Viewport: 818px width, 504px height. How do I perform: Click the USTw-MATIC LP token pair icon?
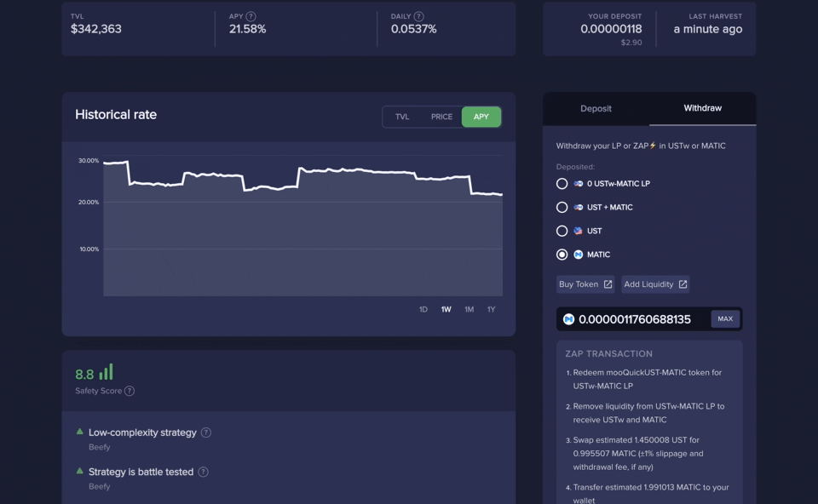(578, 183)
